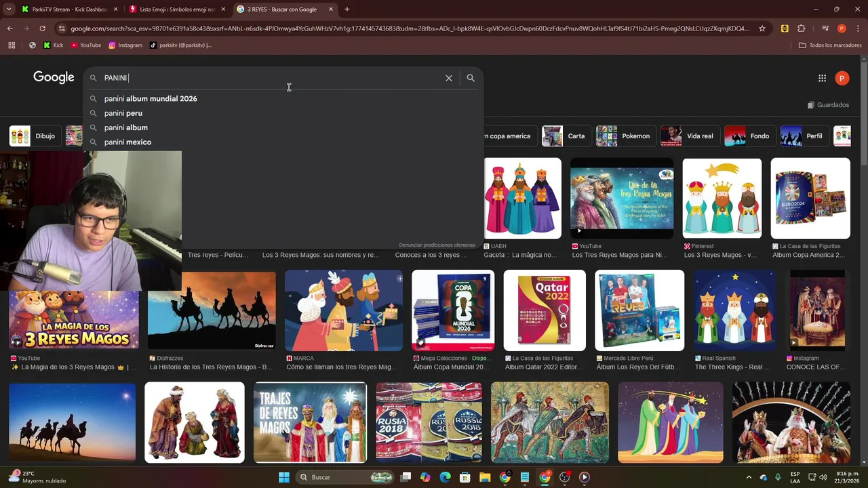Open the bookmarks bar apps grid shortcut
This screenshot has width=868, height=488.
pos(12,45)
